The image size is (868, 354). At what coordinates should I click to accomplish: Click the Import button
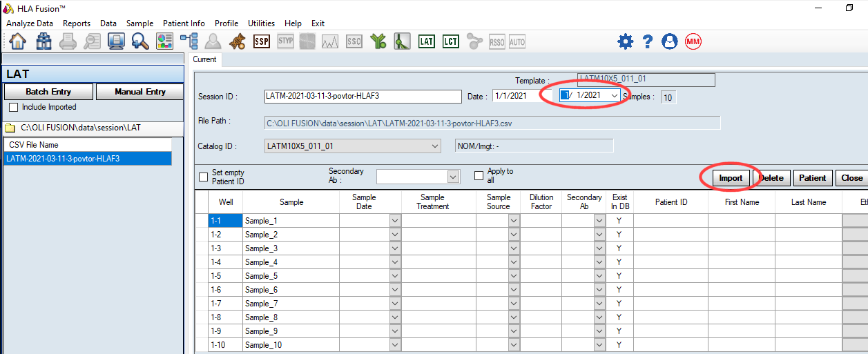click(x=731, y=178)
